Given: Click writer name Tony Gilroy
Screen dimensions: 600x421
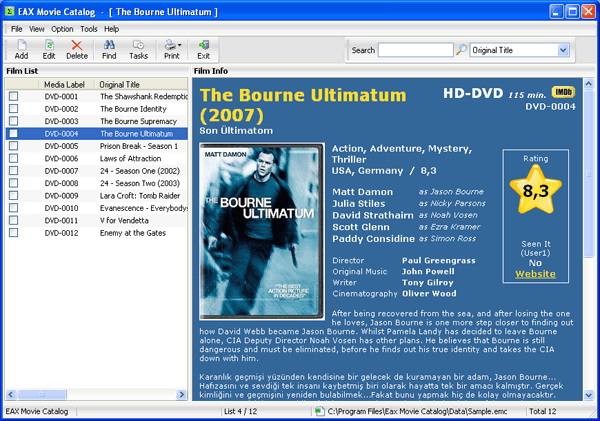Looking at the screenshot, I should coord(427,283).
